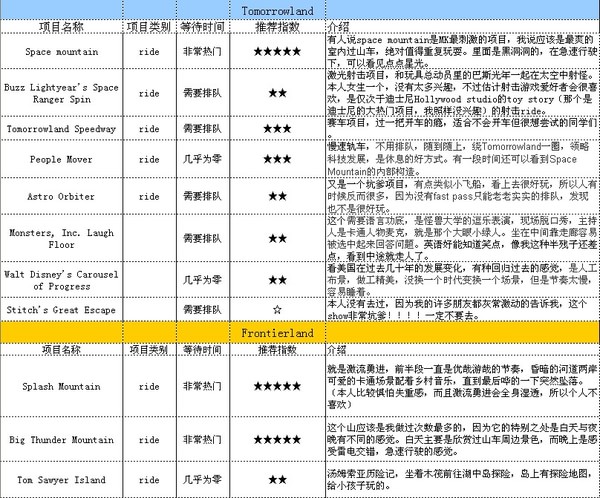Viewport: 600px width, 498px height.
Task: Select two-star rating for Buzz Lightyear row
Action: [277, 93]
